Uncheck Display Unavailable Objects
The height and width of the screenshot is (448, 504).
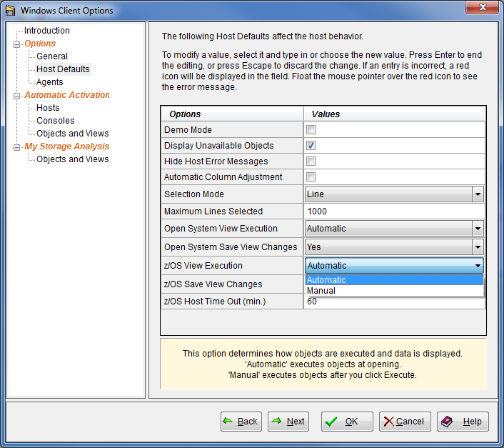click(311, 145)
